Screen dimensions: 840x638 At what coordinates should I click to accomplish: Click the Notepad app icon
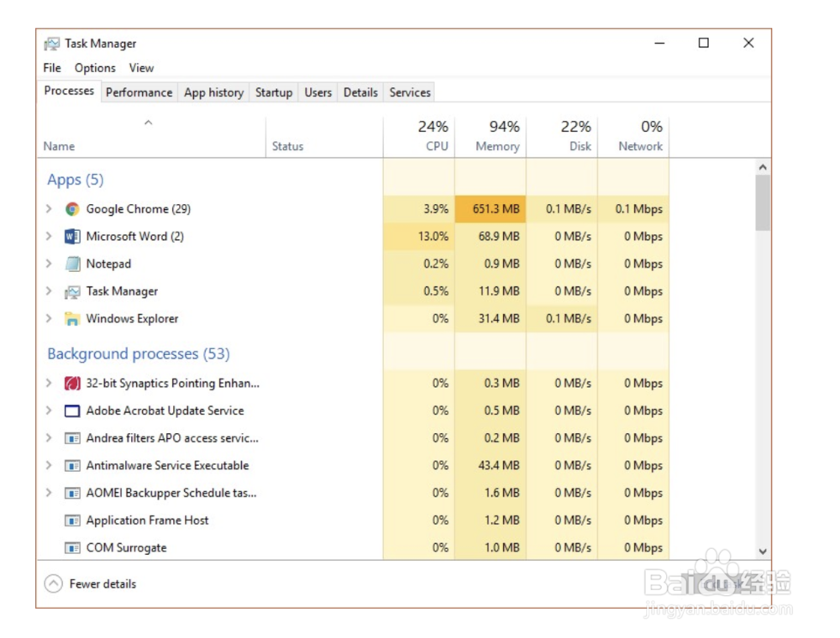(x=72, y=264)
